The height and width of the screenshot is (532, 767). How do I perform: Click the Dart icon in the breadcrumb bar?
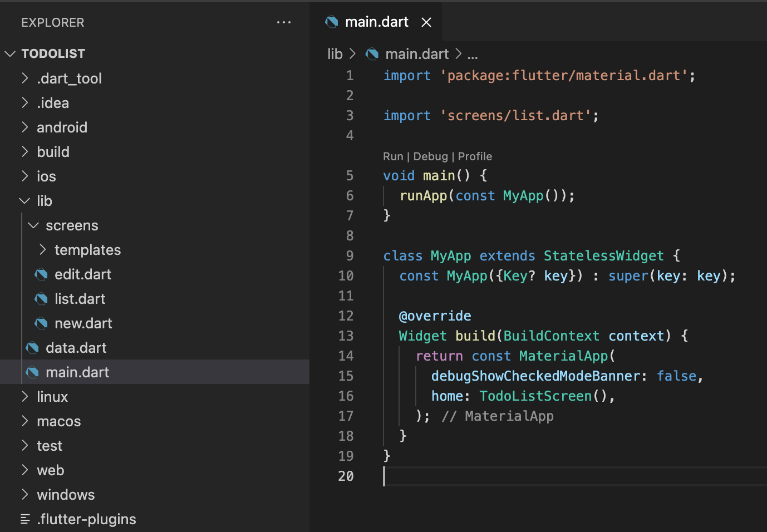click(372, 54)
